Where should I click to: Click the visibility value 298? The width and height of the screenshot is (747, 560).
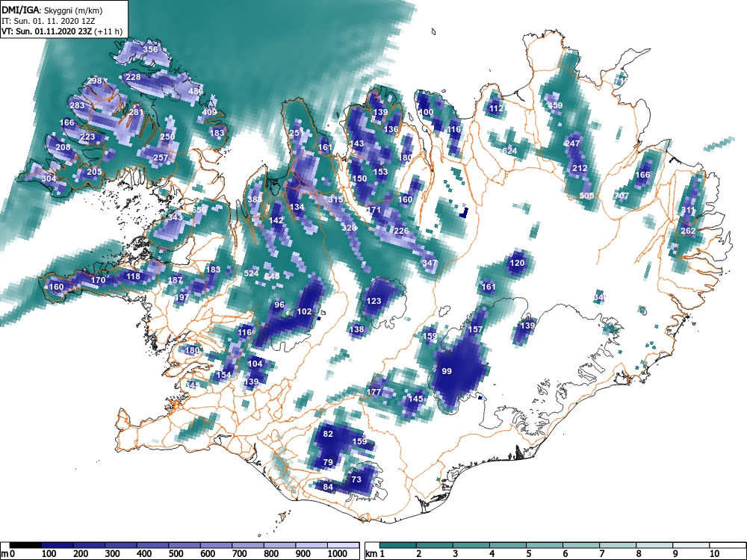point(95,81)
